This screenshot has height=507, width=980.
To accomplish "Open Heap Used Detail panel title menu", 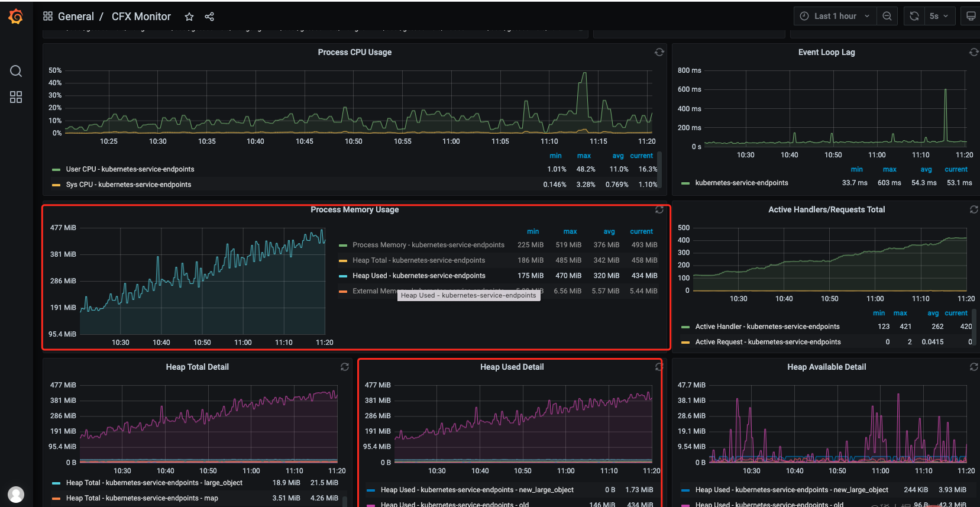I will [512, 367].
